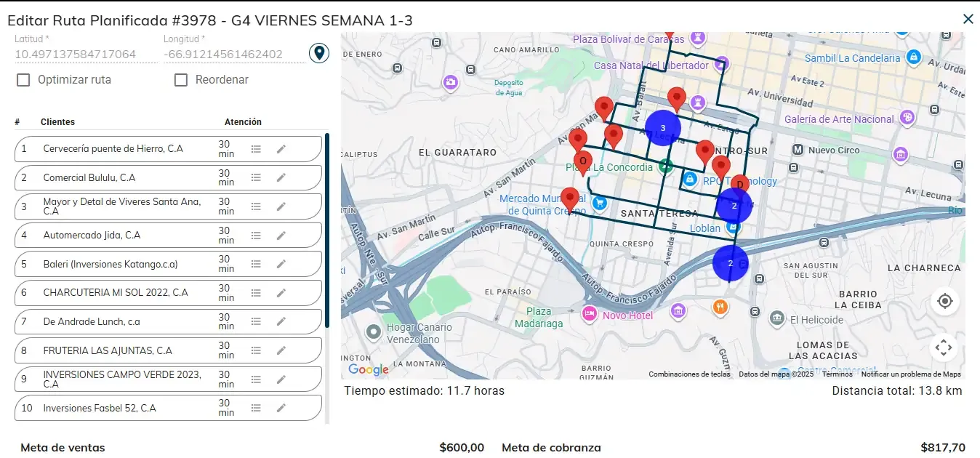This screenshot has width=980, height=458.
Task: Open list details for Comercial Bululu
Action: [256, 177]
